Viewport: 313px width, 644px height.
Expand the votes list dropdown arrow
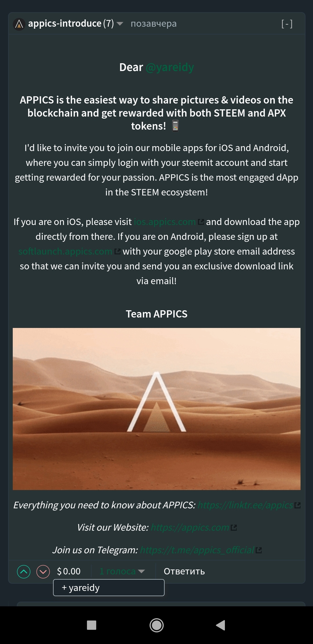pyautogui.click(x=141, y=572)
